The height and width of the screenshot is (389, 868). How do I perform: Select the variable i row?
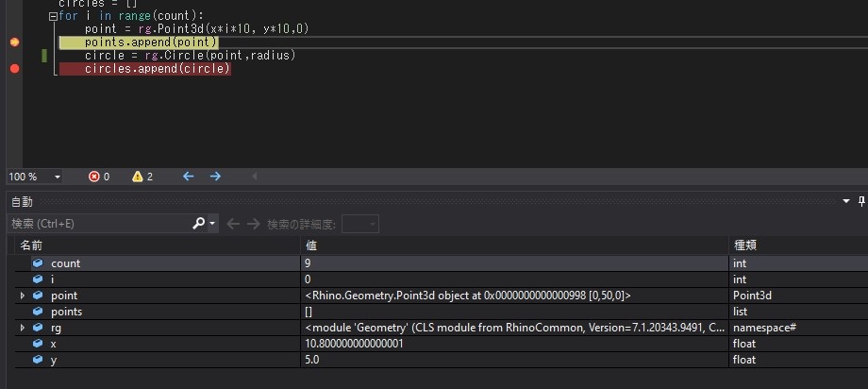442,279
